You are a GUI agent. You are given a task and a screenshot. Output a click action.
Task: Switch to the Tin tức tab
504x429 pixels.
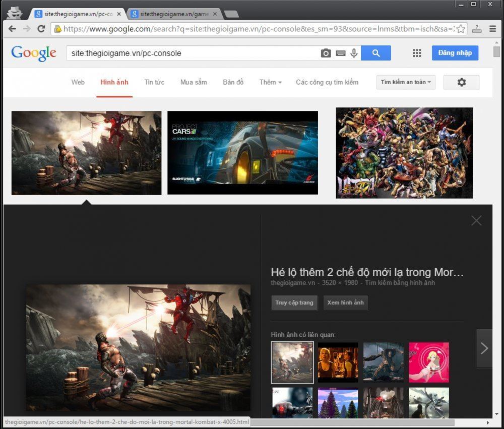(154, 82)
